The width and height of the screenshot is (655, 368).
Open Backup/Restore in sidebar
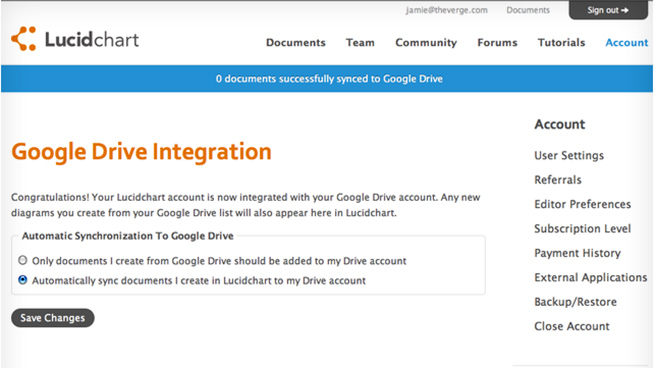575,302
